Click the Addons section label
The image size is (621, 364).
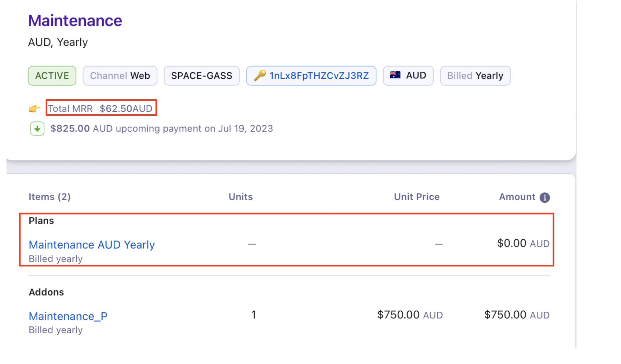coord(46,292)
